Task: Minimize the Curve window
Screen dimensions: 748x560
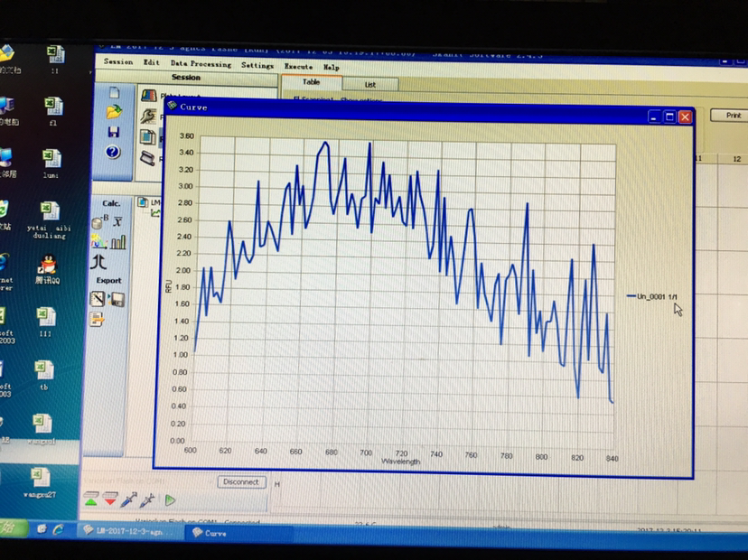Action: click(653, 117)
